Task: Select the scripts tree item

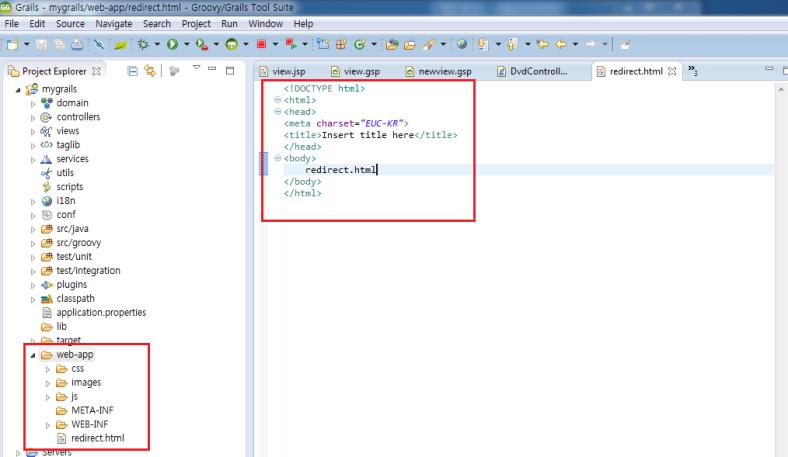Action: coord(69,187)
